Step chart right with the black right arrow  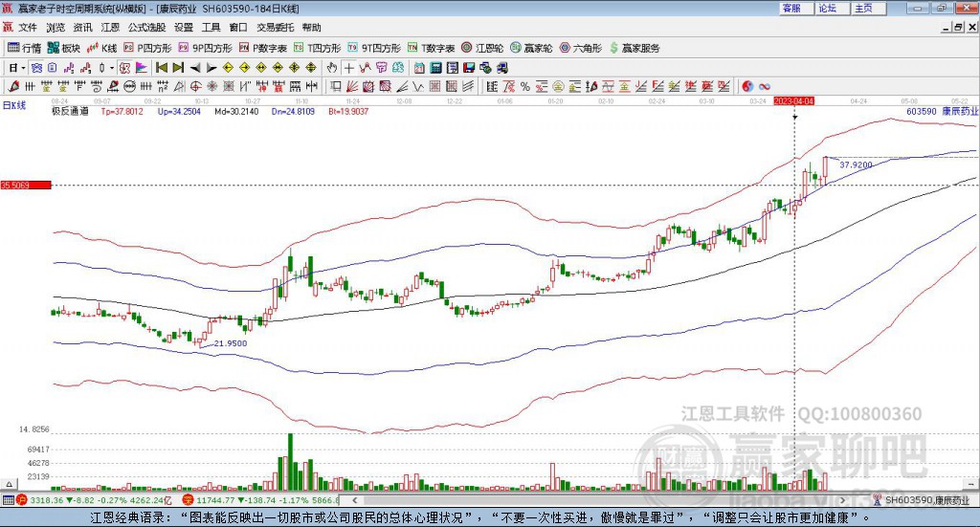[212, 68]
